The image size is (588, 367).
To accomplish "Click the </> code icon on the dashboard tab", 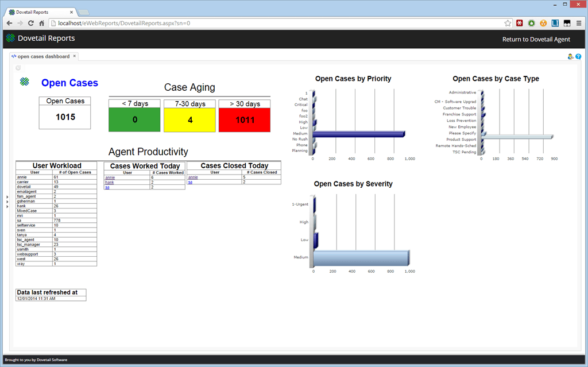I will click(14, 56).
